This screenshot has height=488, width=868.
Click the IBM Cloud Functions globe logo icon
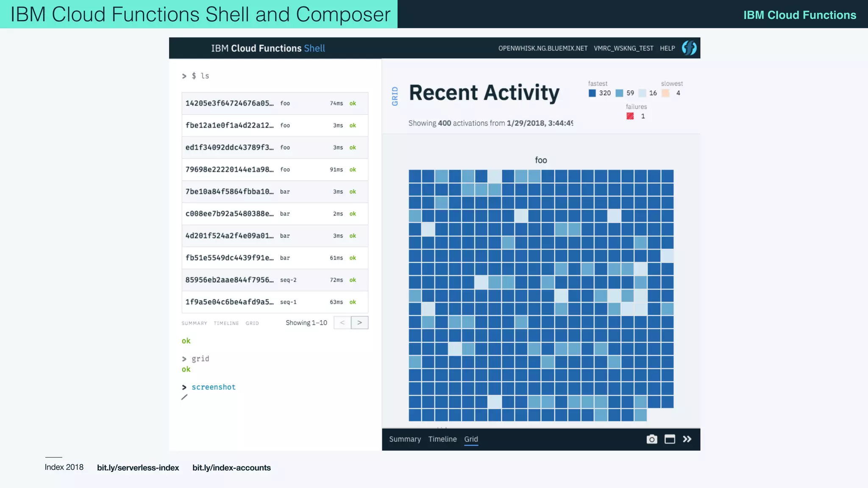click(689, 48)
